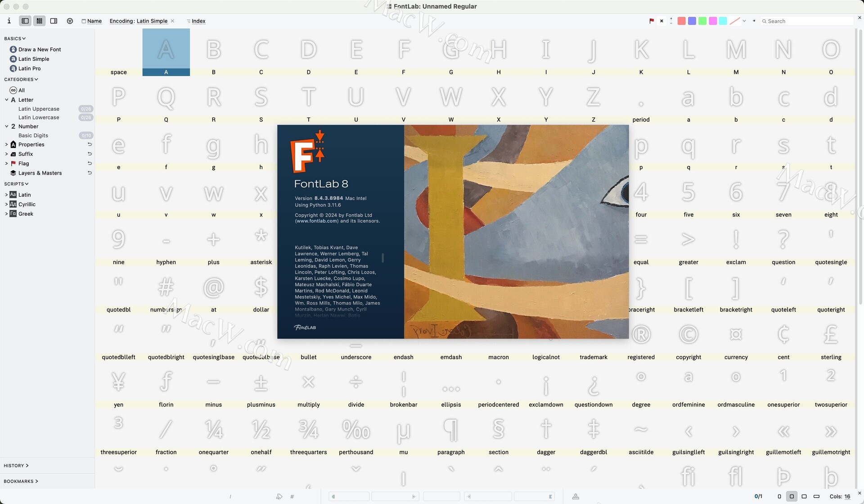Select the A glyph cell

coord(166,52)
